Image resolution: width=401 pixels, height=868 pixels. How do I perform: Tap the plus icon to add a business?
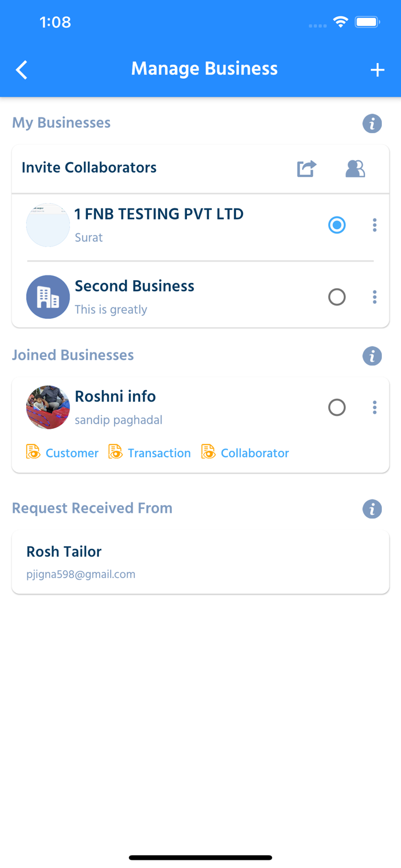(x=377, y=69)
